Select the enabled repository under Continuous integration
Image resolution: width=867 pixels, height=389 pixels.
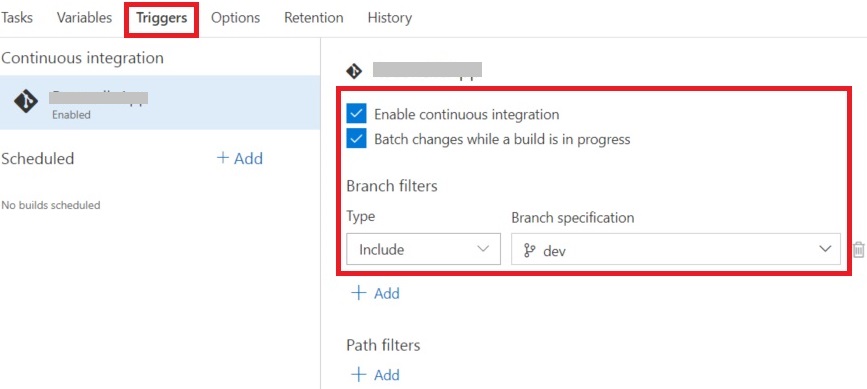(x=160, y=102)
